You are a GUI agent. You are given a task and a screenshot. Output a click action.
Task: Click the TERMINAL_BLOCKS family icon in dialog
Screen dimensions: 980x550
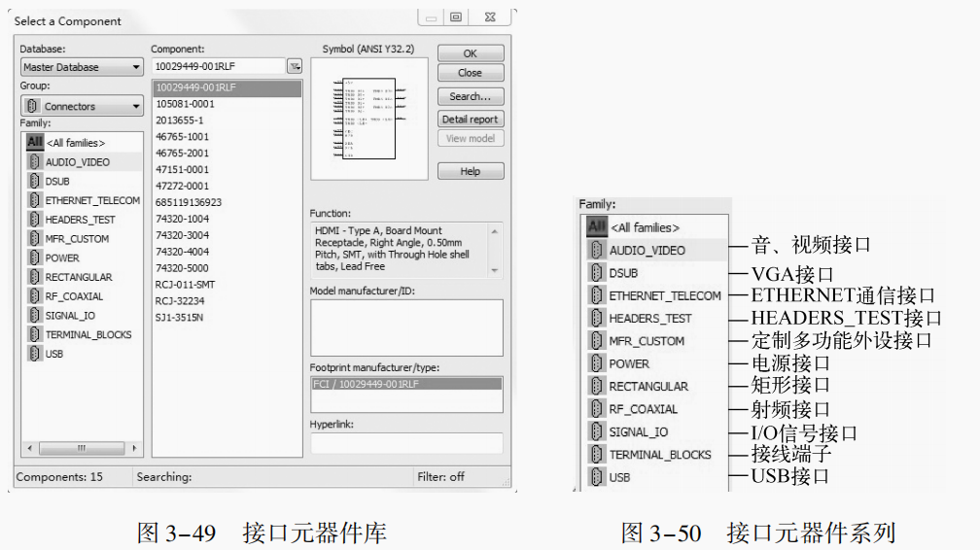click(x=34, y=334)
